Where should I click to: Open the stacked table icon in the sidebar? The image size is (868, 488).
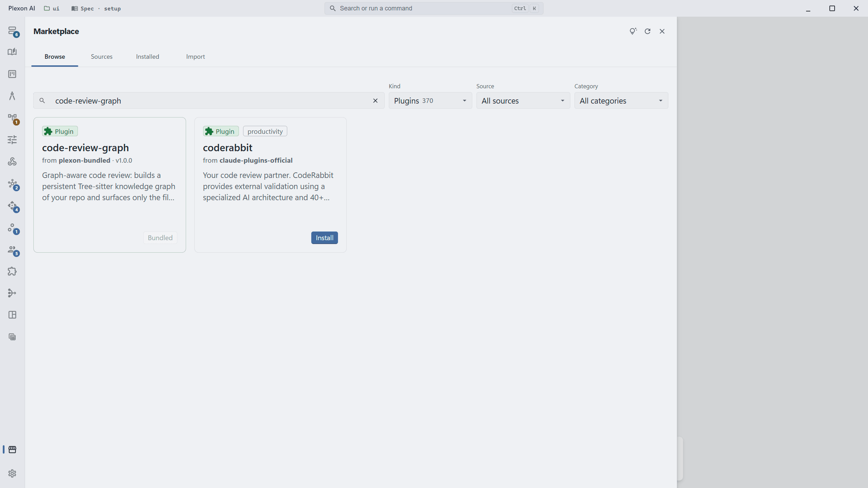pyautogui.click(x=12, y=337)
